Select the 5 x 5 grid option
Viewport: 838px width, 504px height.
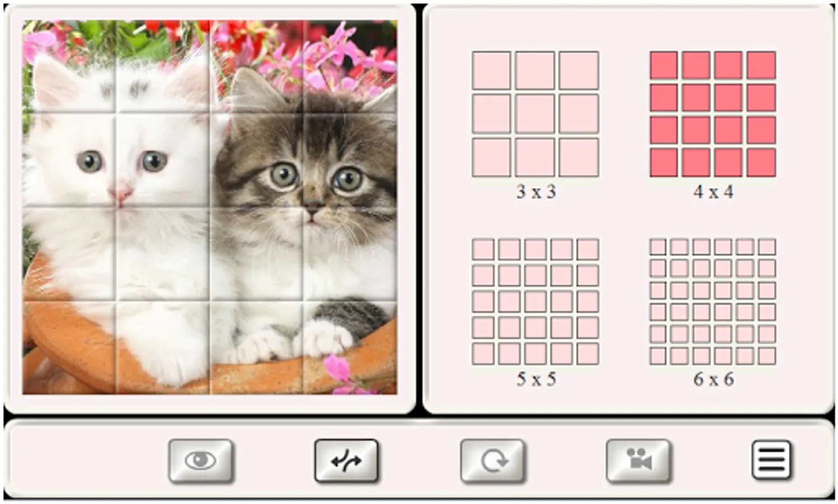click(536, 302)
